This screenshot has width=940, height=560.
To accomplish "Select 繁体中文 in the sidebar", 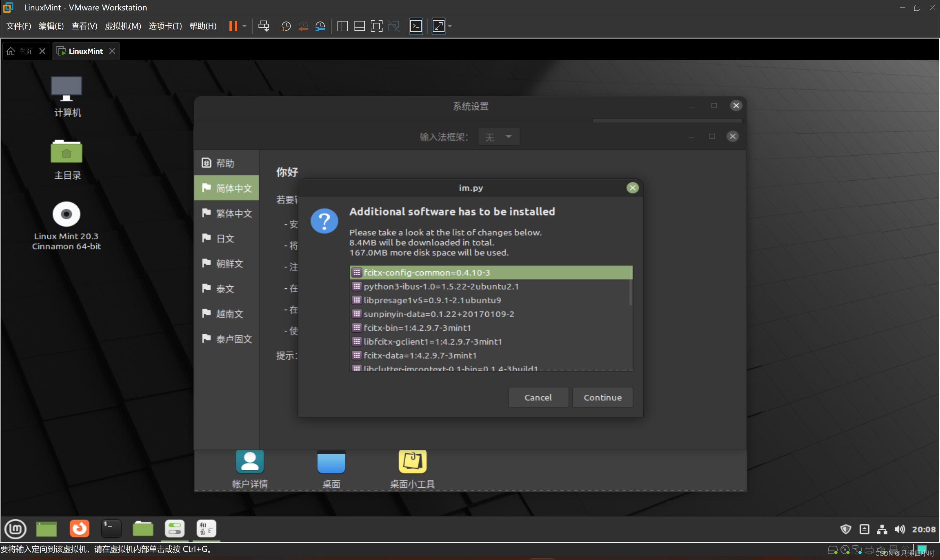I will tap(226, 213).
